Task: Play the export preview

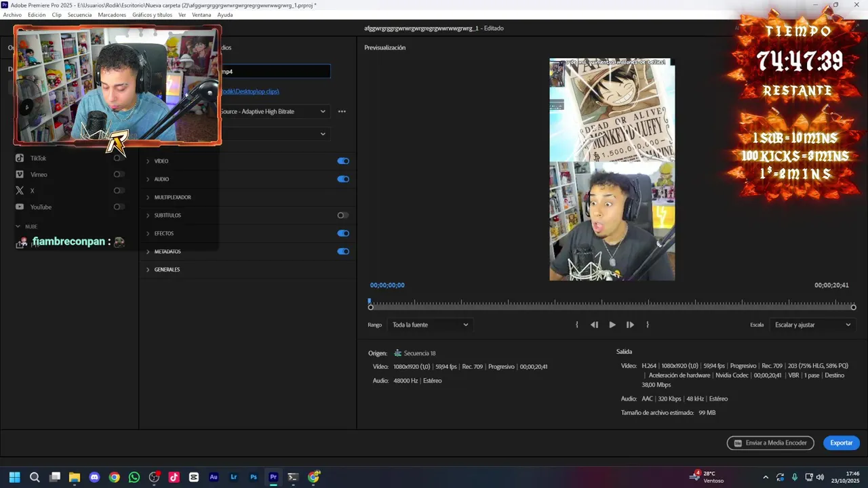Action: click(612, 325)
